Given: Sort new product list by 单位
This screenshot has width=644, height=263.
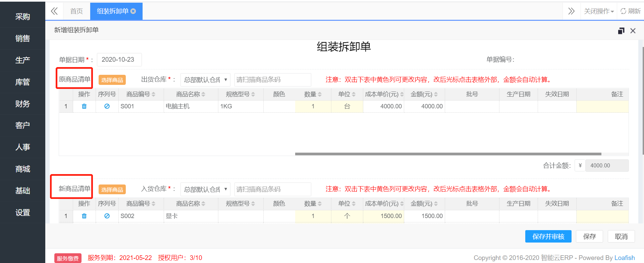Looking at the screenshot, I should point(354,204).
